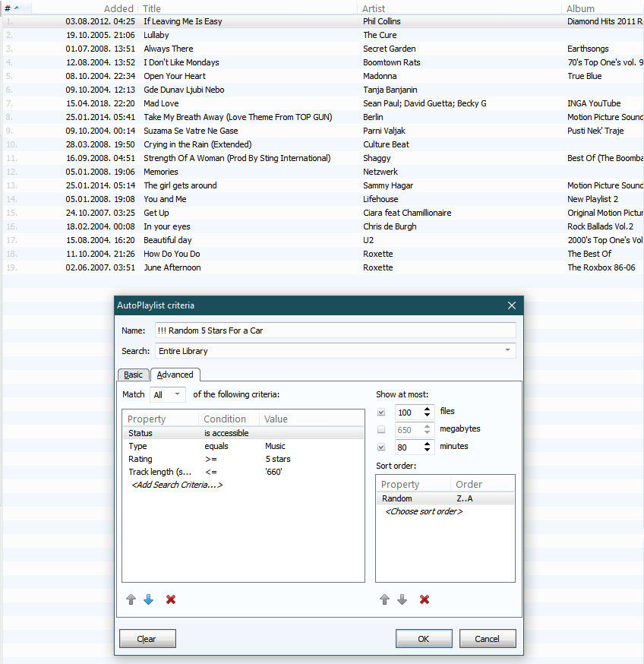Viewport: 644px width, 664px height.
Task: Click move-up arrow under Sort order list
Action: tap(384, 599)
